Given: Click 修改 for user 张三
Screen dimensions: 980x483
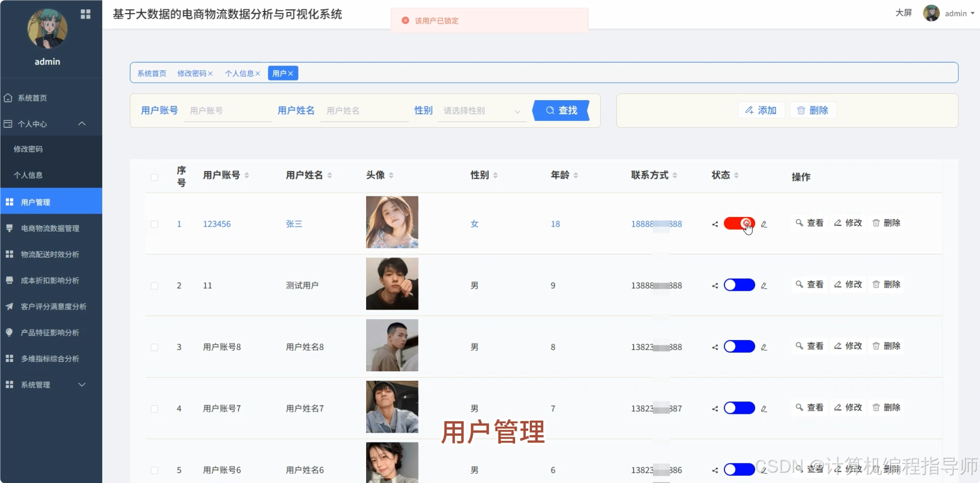Looking at the screenshot, I should click(x=848, y=223).
